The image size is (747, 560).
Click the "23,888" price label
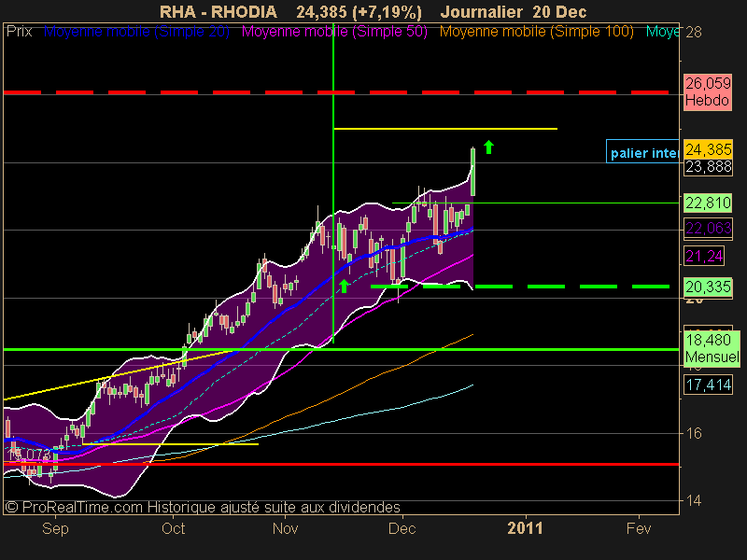tap(708, 167)
